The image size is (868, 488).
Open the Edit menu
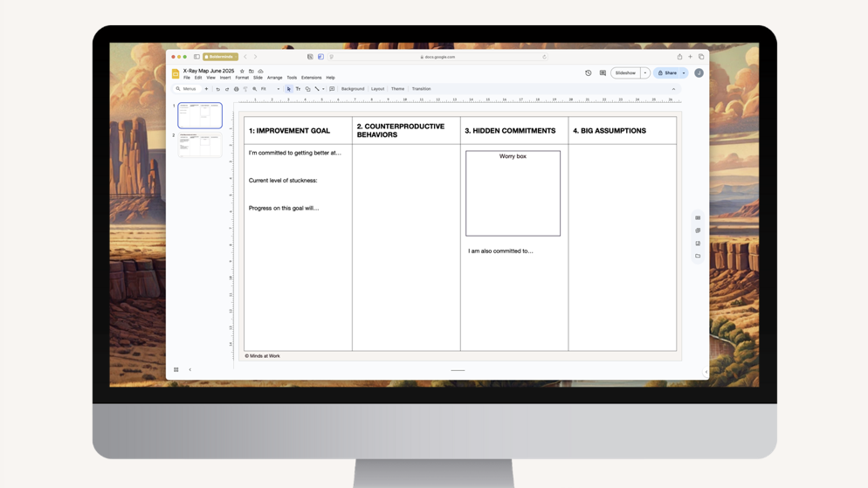tap(198, 78)
